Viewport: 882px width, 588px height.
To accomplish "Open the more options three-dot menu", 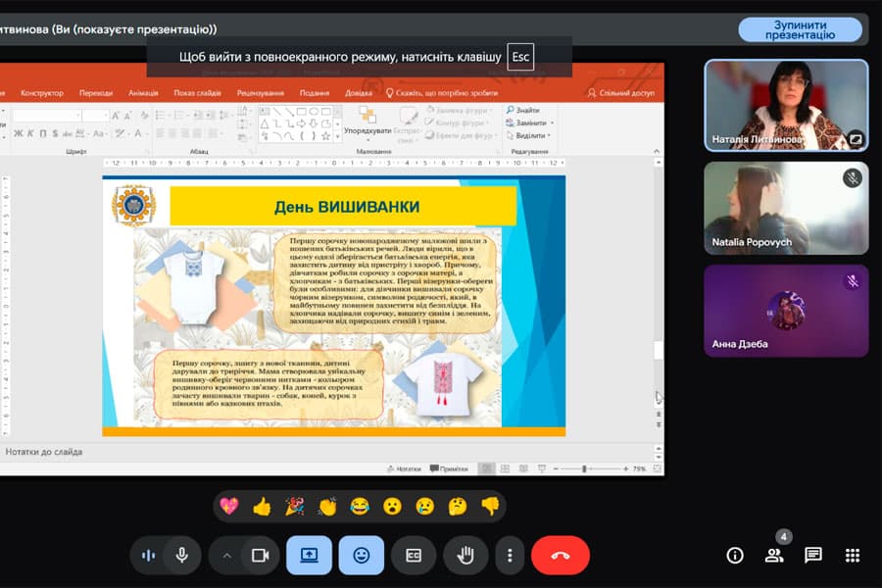I will (510, 556).
